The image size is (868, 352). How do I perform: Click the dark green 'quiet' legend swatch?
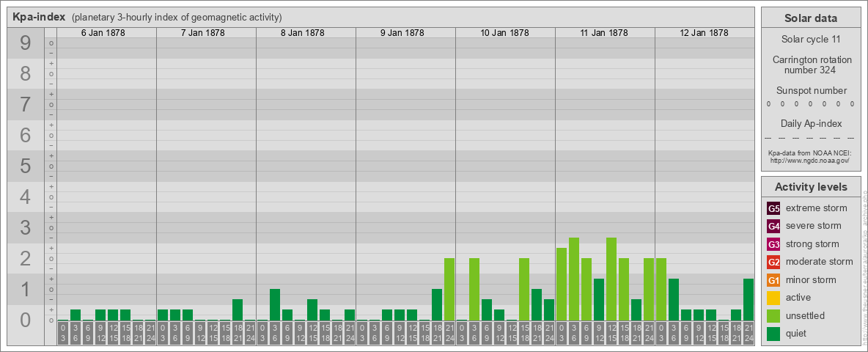(x=774, y=334)
